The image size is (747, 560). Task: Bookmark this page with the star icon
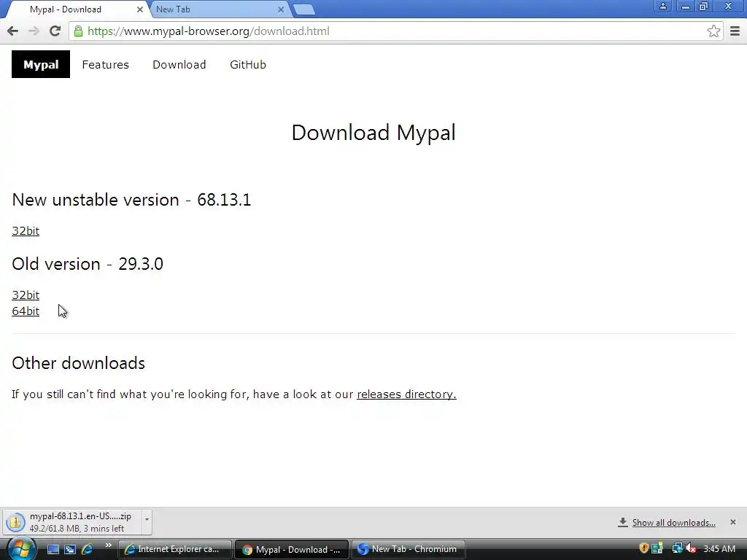point(713,31)
